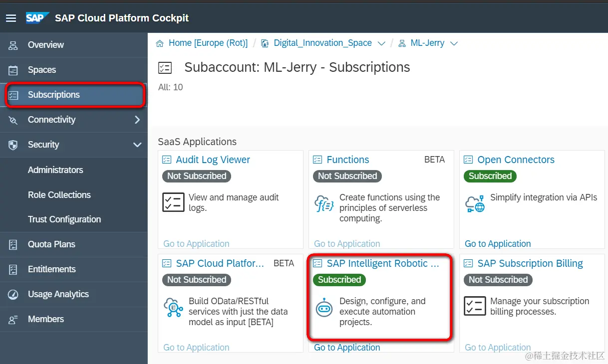Click small icon beside Open Connectors title
608x364 pixels.
tap(468, 160)
